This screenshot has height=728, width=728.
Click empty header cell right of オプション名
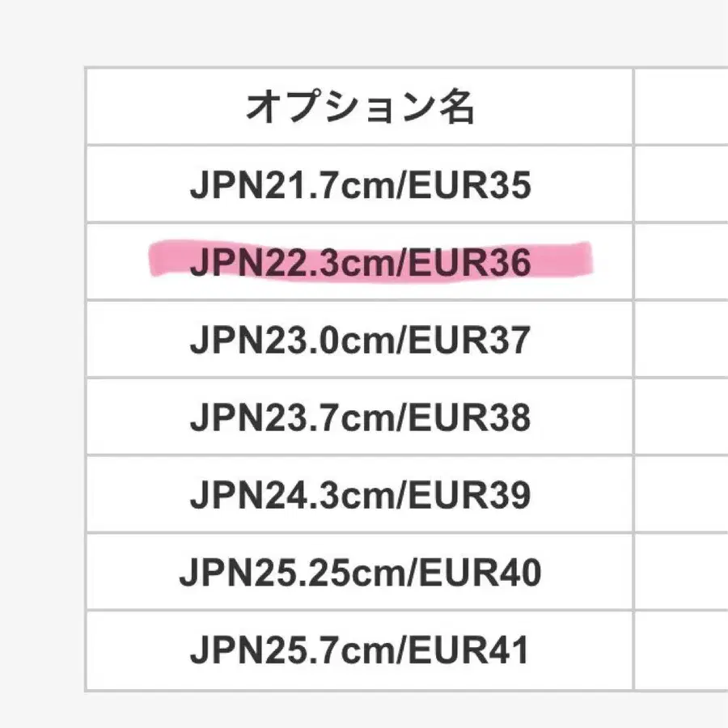(x=681, y=107)
